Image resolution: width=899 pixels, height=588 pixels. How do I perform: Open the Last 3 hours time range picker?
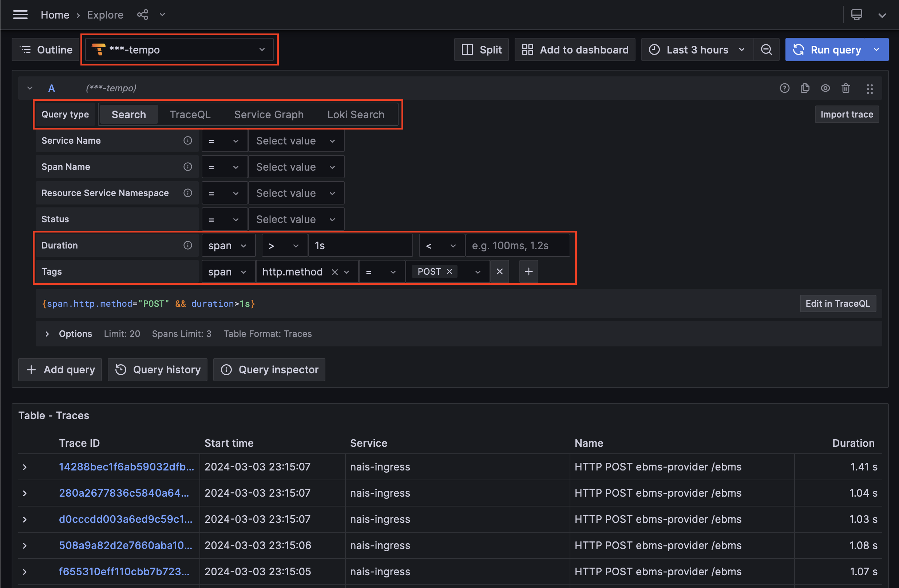pyautogui.click(x=697, y=49)
